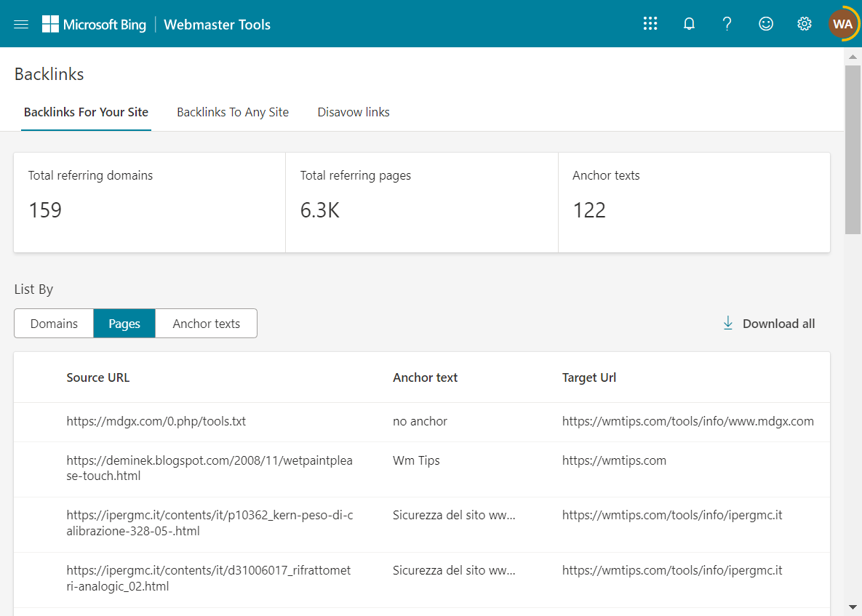
Task: Switch listing to Domains view
Action: click(53, 323)
